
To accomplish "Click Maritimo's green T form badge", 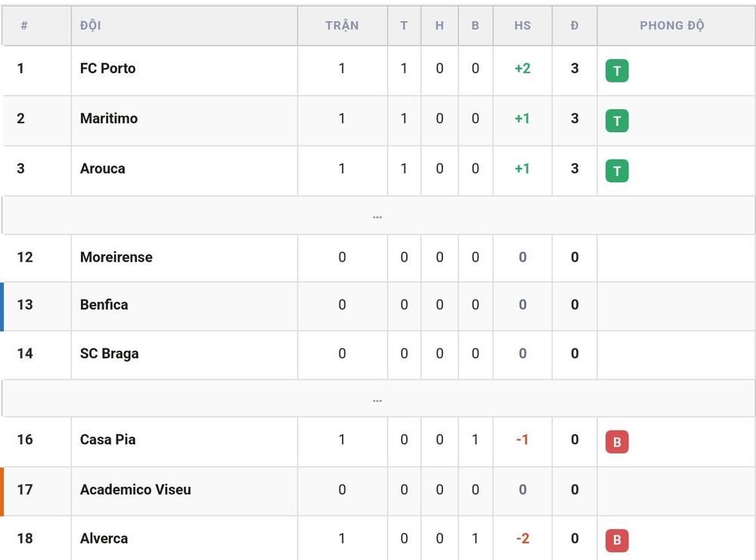I will (x=617, y=120).
